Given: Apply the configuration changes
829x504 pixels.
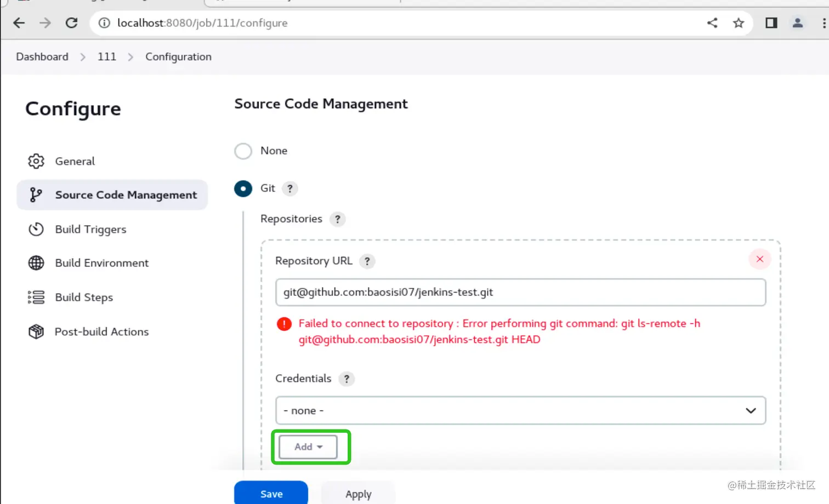Looking at the screenshot, I should pos(358,493).
